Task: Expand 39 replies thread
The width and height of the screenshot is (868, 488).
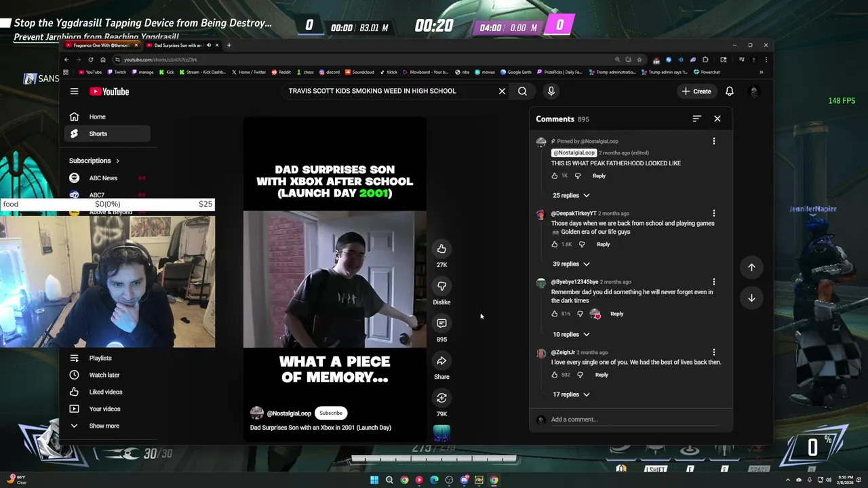Action: tap(571, 264)
